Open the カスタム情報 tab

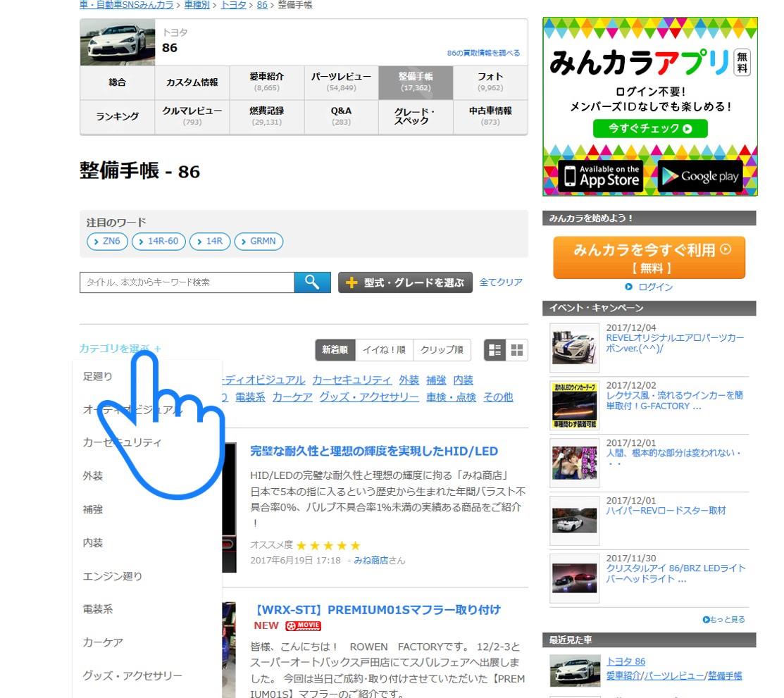coord(192,82)
